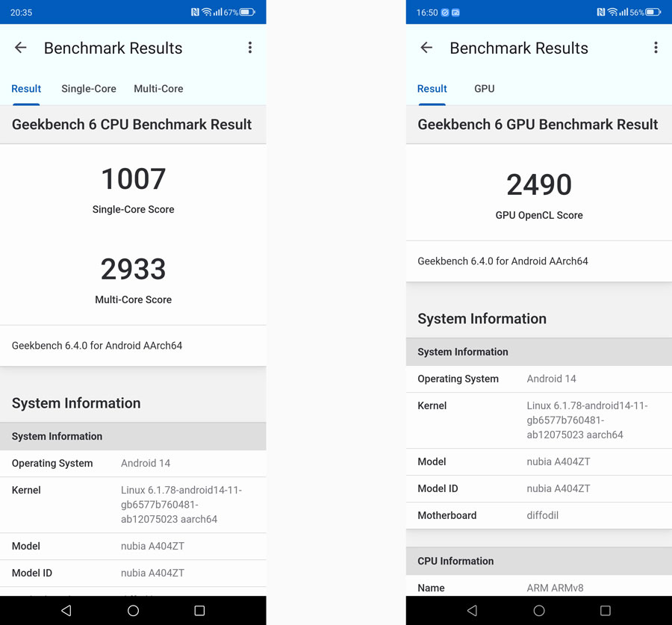
Task: Tap back arrow in CPU results screen
Action: point(21,48)
